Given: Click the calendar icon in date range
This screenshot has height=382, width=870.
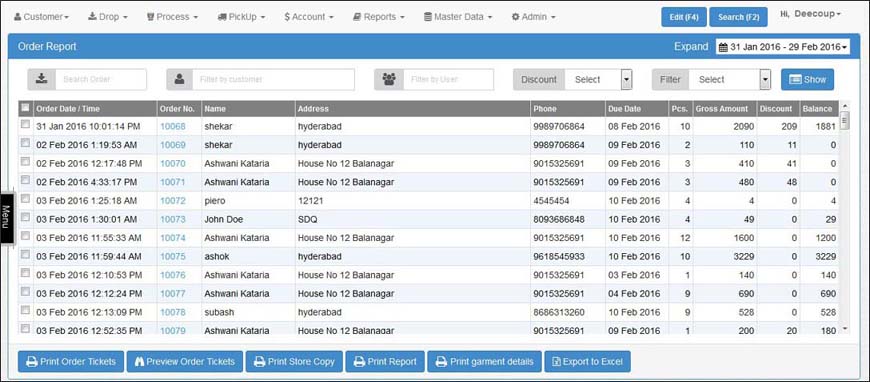Looking at the screenshot, I should point(723,47).
